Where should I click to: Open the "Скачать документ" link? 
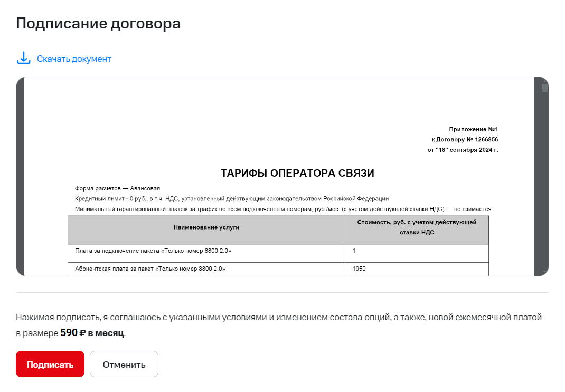pyautogui.click(x=74, y=59)
